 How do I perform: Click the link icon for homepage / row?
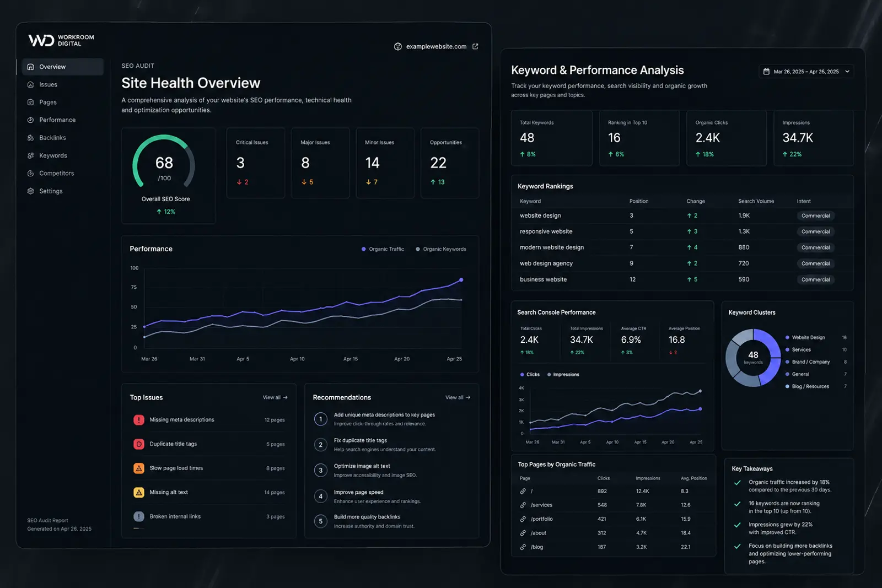[523, 491]
